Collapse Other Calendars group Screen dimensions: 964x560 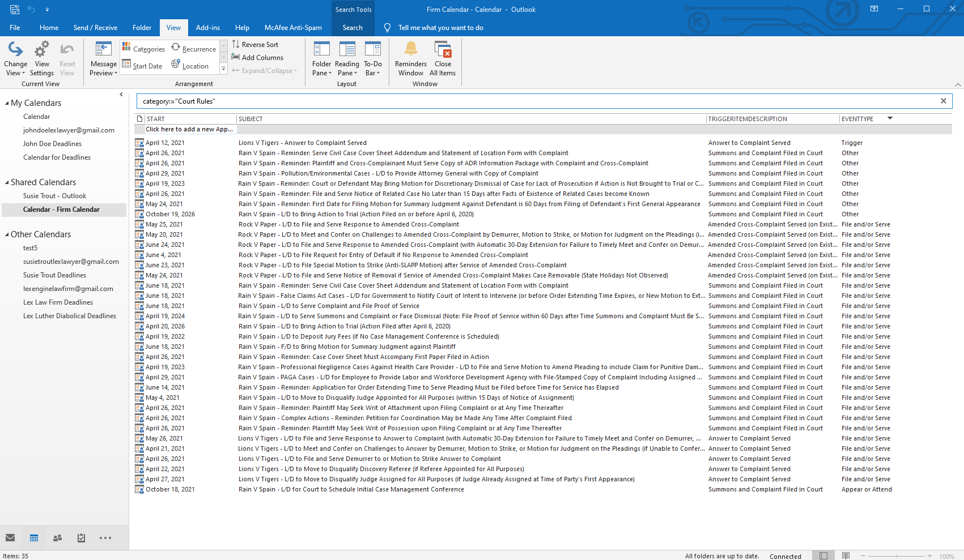pos(7,234)
